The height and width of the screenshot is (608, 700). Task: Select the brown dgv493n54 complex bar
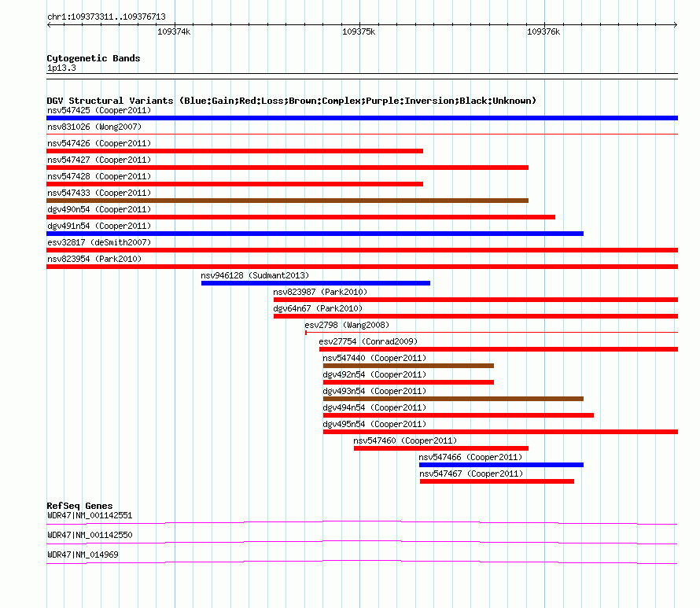[x=453, y=399]
